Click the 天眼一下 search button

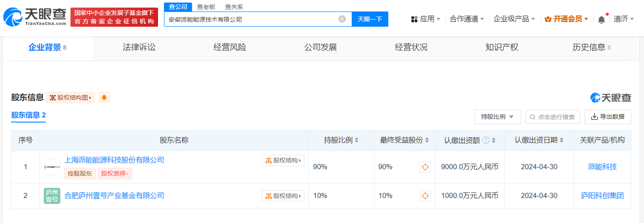pos(370,19)
